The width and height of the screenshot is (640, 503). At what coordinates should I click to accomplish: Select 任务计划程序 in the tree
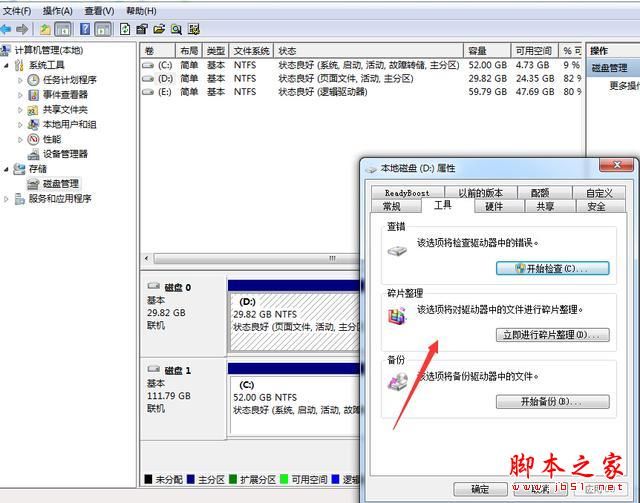click(70, 80)
